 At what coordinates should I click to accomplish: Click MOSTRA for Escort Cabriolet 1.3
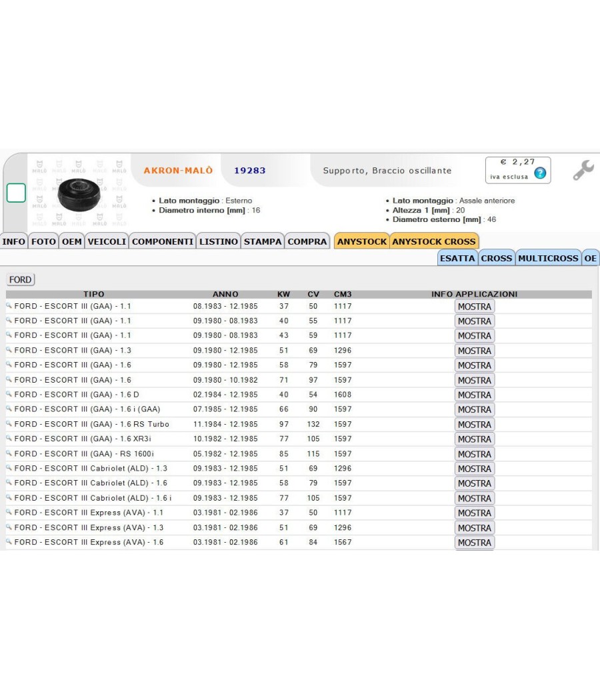click(x=475, y=469)
